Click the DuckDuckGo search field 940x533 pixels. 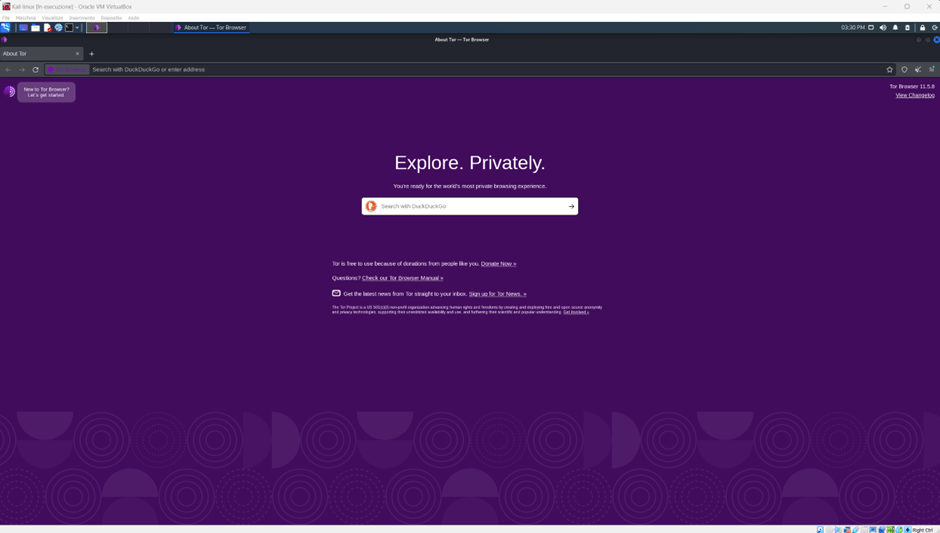[470, 206]
